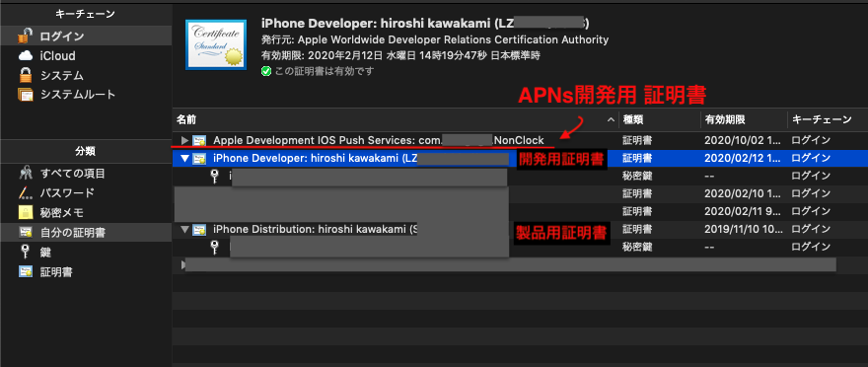Click the すべての項目 keys icon

coord(26,174)
